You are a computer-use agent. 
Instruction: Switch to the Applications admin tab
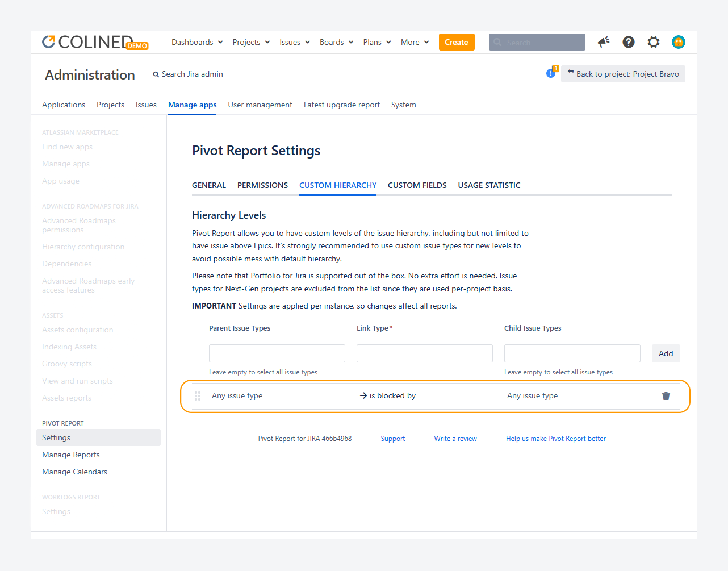tap(64, 105)
